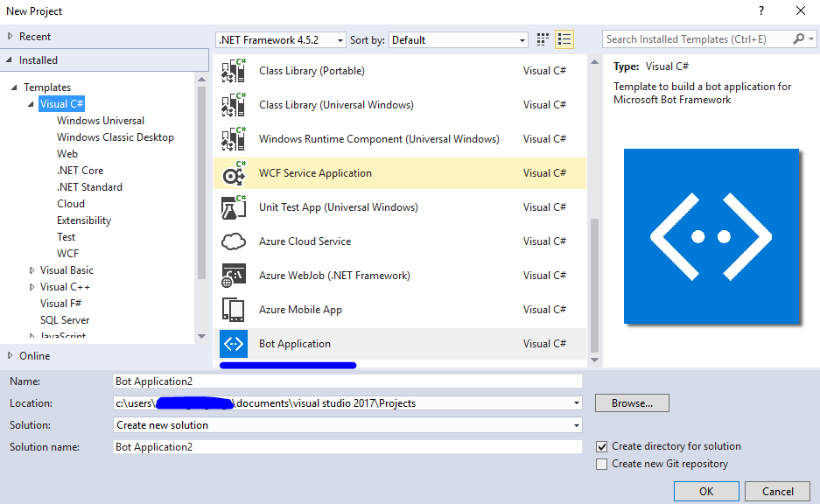Expand the Visual C++ tree node arrow
820x504 pixels.
(x=32, y=287)
